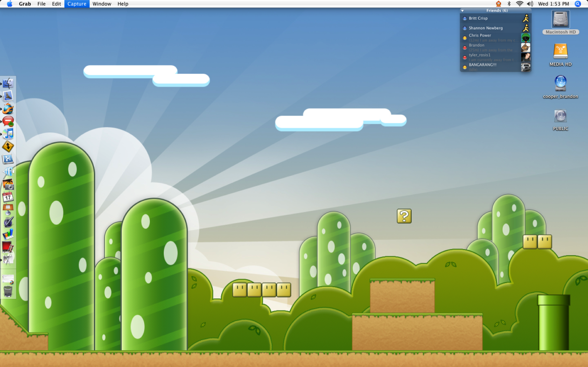Screen dimensions: 588x367
Task: Select Britt Crisp in Friends list
Action: [x=496, y=18]
